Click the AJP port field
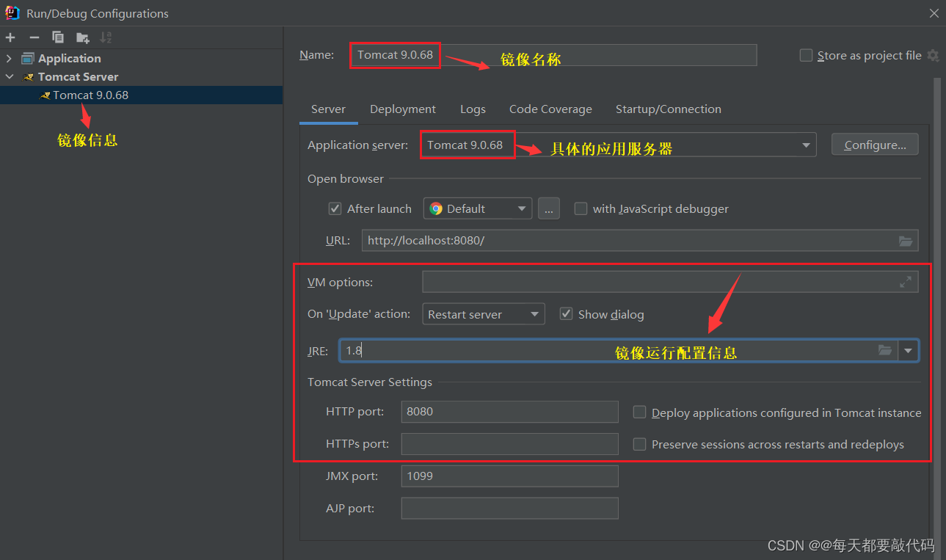 [x=510, y=509]
